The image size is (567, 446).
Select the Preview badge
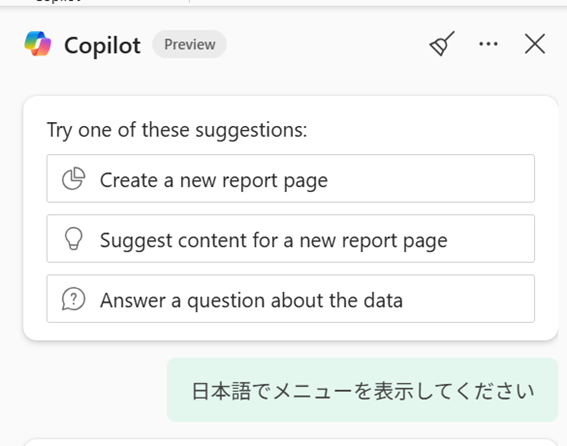[189, 44]
